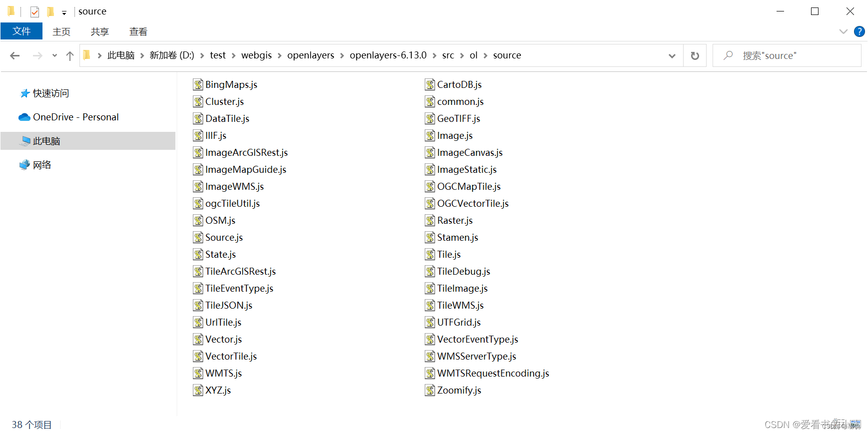The image size is (868, 434).
Task: Click the UTFGrid.js file icon
Action: pyautogui.click(x=430, y=322)
